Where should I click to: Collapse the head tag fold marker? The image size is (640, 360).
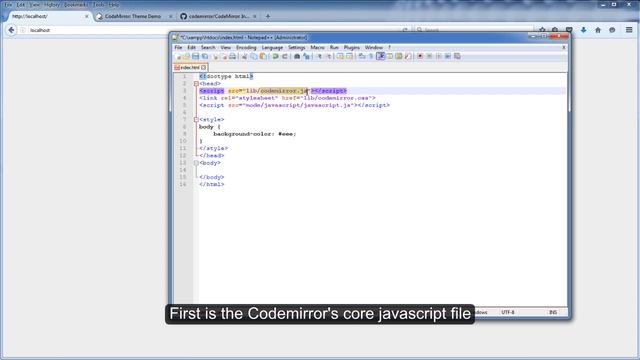(x=196, y=84)
